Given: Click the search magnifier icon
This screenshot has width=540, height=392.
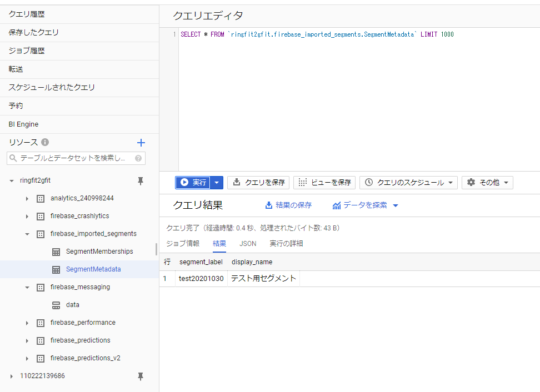Looking at the screenshot, I should click(x=13, y=158).
